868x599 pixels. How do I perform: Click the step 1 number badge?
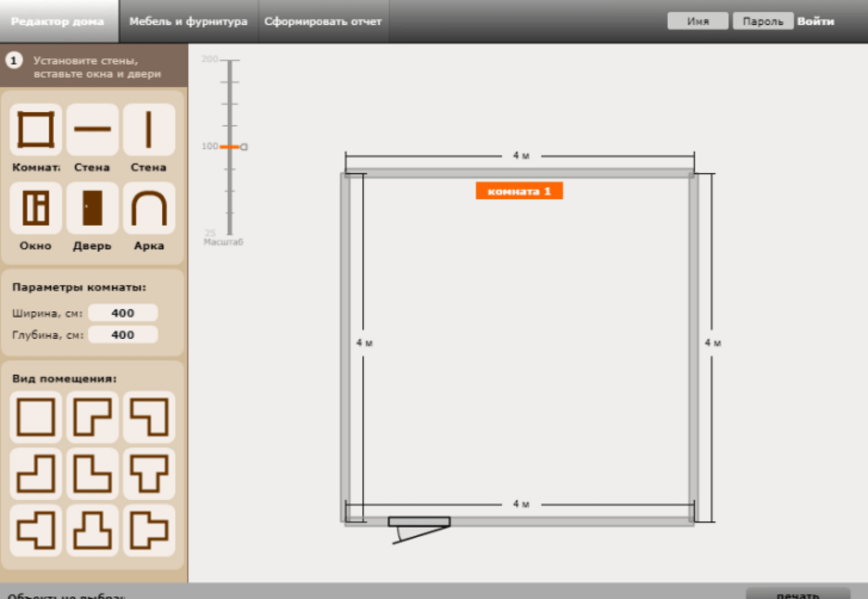[14, 60]
